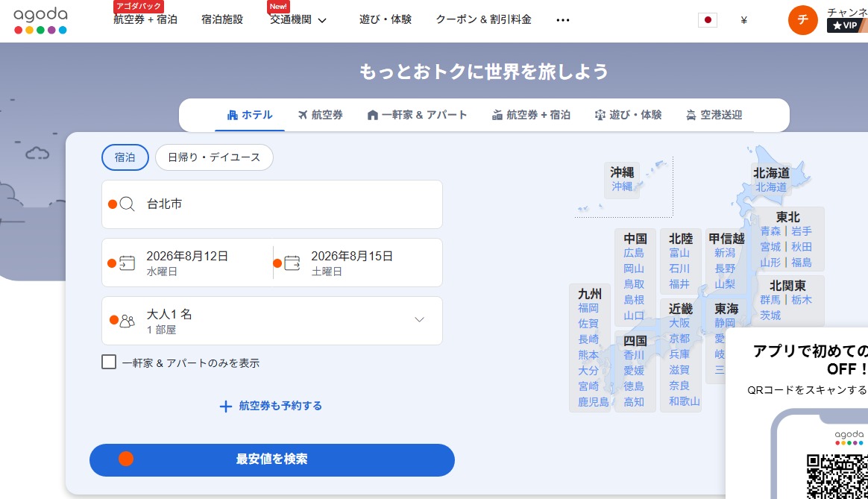Select 静岡 in 東海 region

[725, 322]
